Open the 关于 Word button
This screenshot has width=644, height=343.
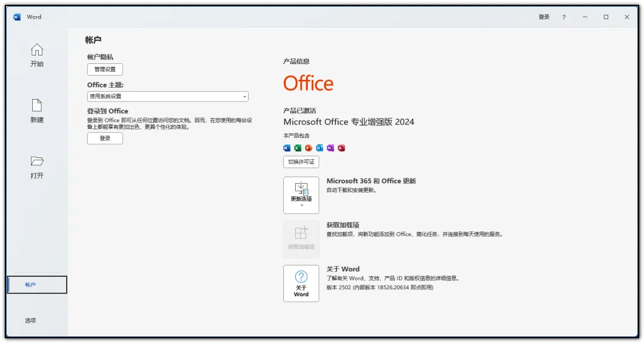click(301, 283)
